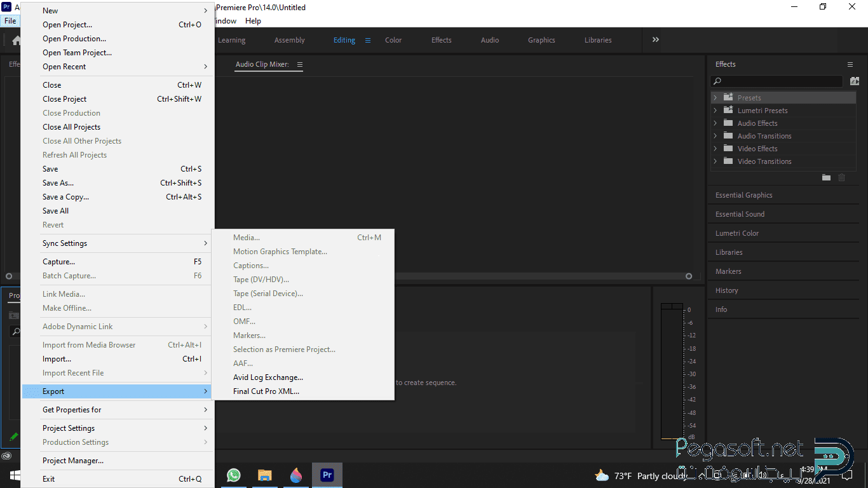Click Open Team Project menu item
The width and height of the screenshot is (868, 488).
(118, 53)
